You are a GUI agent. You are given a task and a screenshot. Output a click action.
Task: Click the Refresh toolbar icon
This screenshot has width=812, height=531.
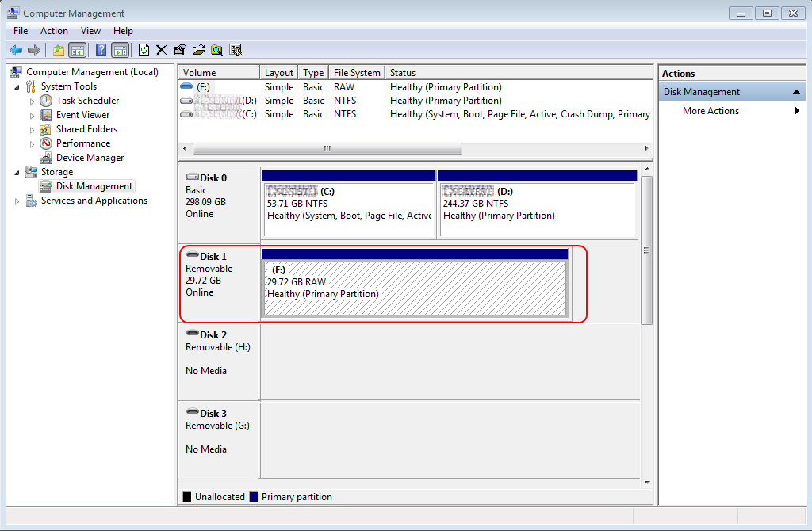click(144, 50)
